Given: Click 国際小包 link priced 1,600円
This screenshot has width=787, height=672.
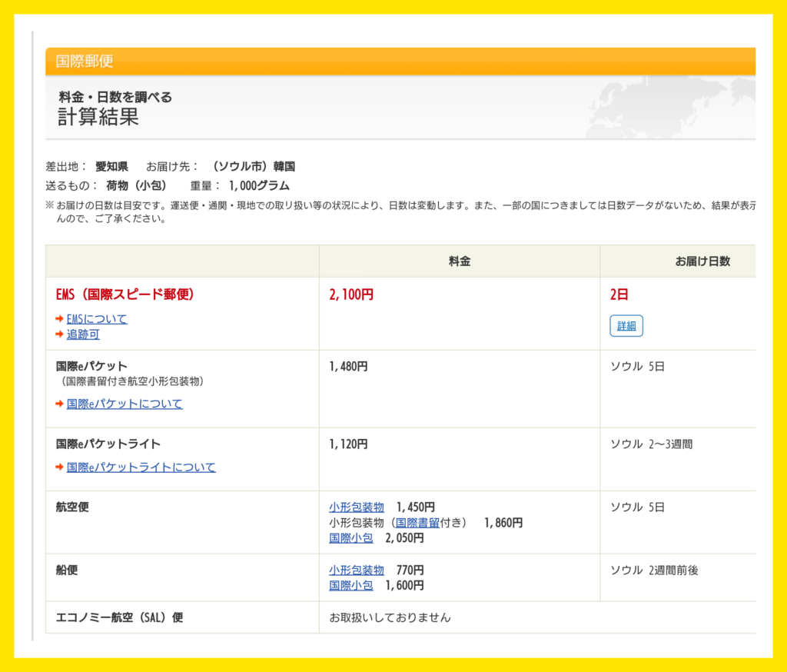Looking at the screenshot, I should tap(350, 585).
